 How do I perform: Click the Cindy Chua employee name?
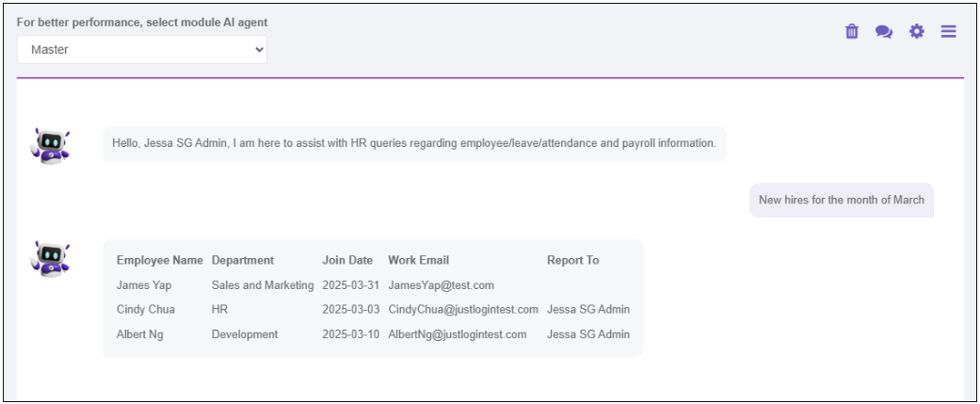point(146,309)
